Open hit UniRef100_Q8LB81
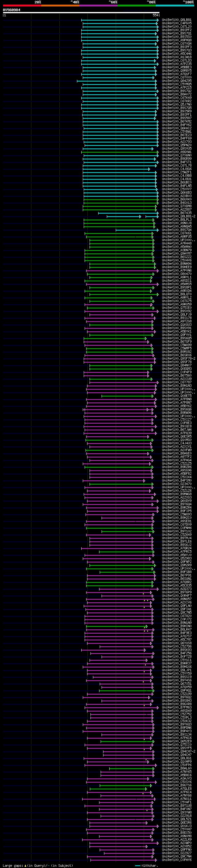The width and height of the screenshot is (197, 868). click(177, 20)
